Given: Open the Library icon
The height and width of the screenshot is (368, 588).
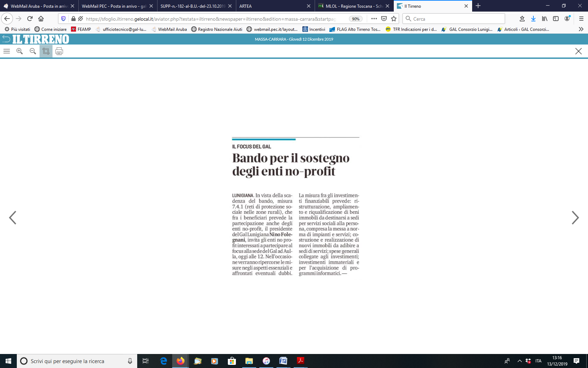Looking at the screenshot, I should pos(545,19).
